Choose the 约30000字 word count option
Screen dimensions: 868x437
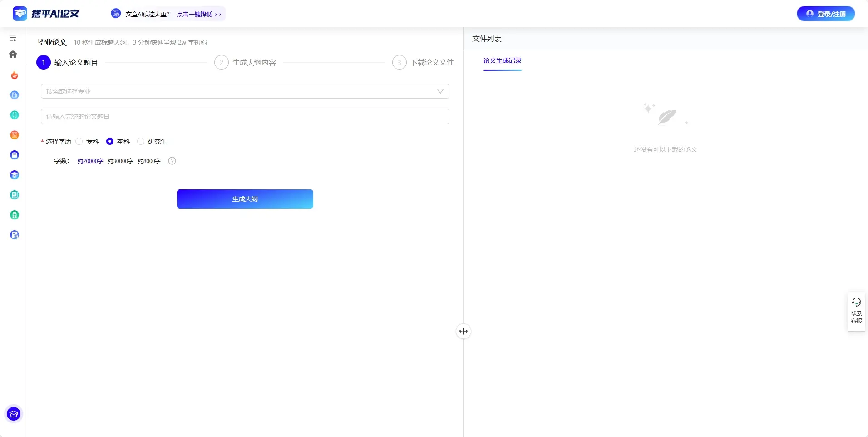[120, 161]
